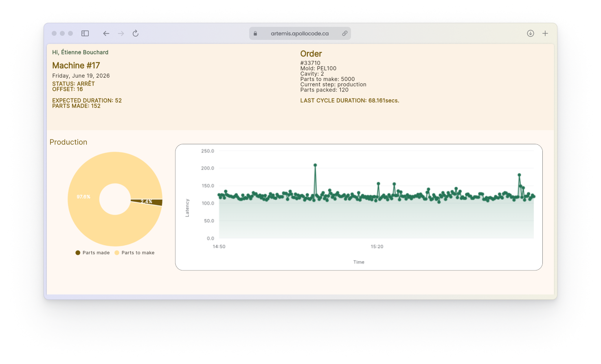Click the 50.0 y-axis label
Viewport: 601px width, 364px height.
click(209, 221)
